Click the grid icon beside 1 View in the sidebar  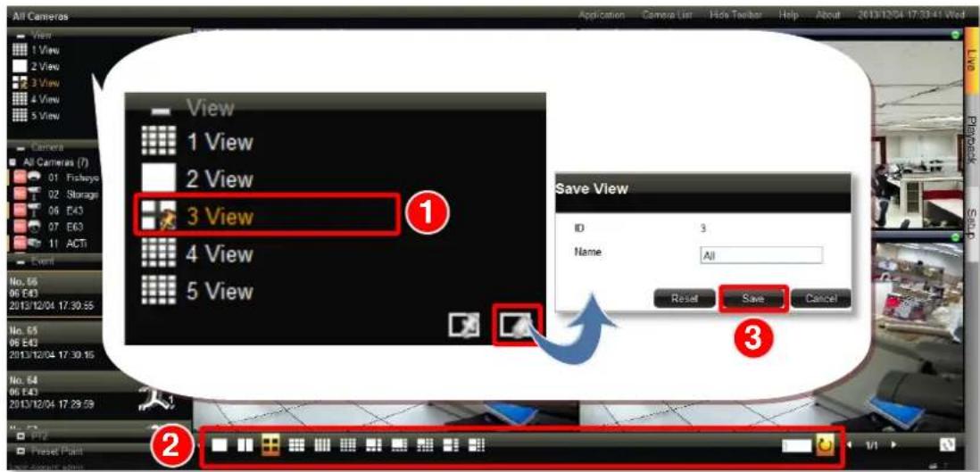20,50
